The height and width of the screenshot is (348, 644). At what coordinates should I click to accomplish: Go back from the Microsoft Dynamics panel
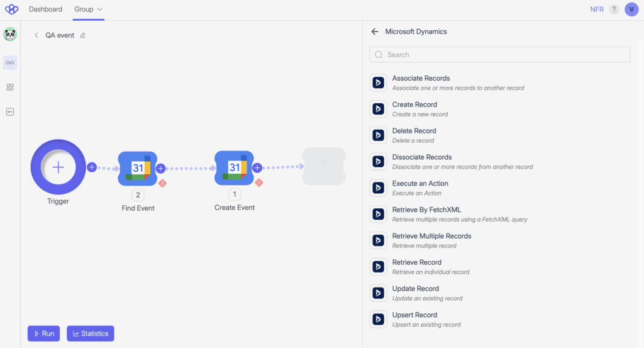[x=375, y=31]
